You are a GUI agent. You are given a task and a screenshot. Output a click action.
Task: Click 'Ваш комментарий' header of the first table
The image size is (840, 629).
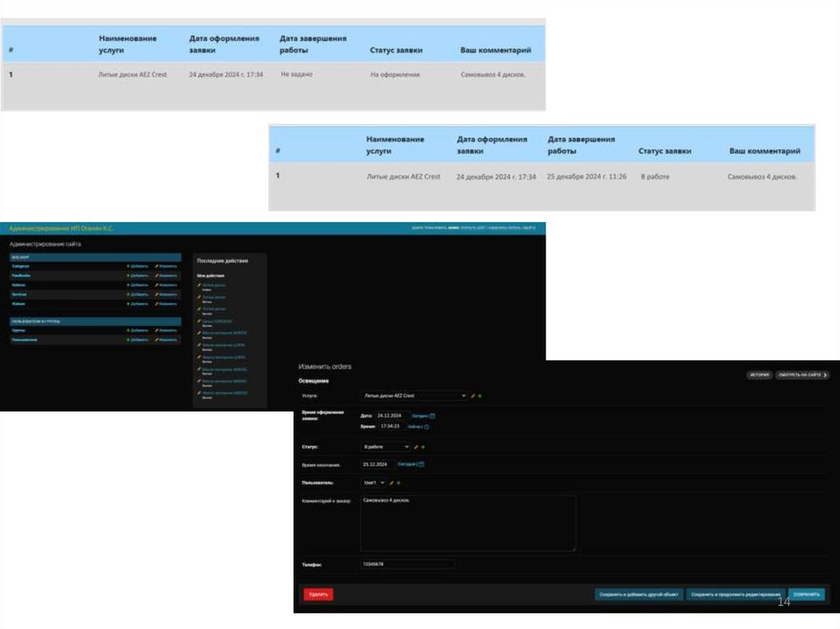tap(495, 50)
